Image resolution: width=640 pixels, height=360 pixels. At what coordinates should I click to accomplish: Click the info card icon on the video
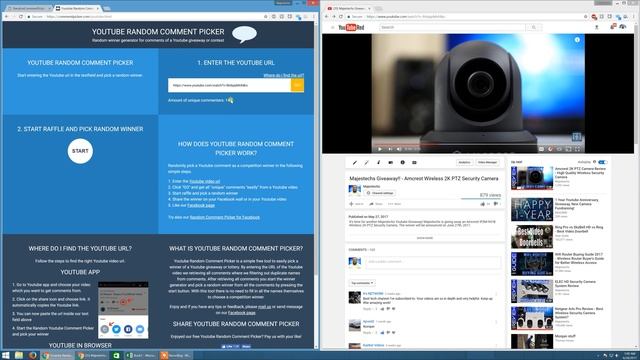[x=577, y=40]
